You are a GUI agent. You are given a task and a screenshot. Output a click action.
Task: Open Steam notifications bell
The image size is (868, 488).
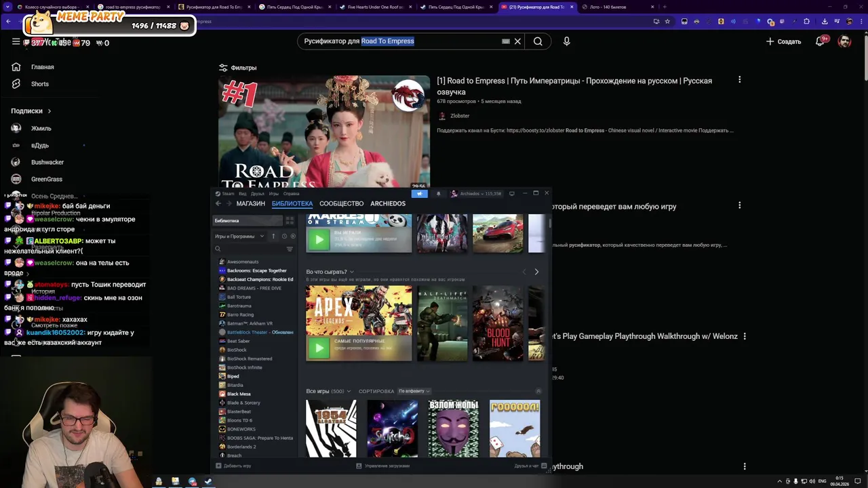pos(438,194)
